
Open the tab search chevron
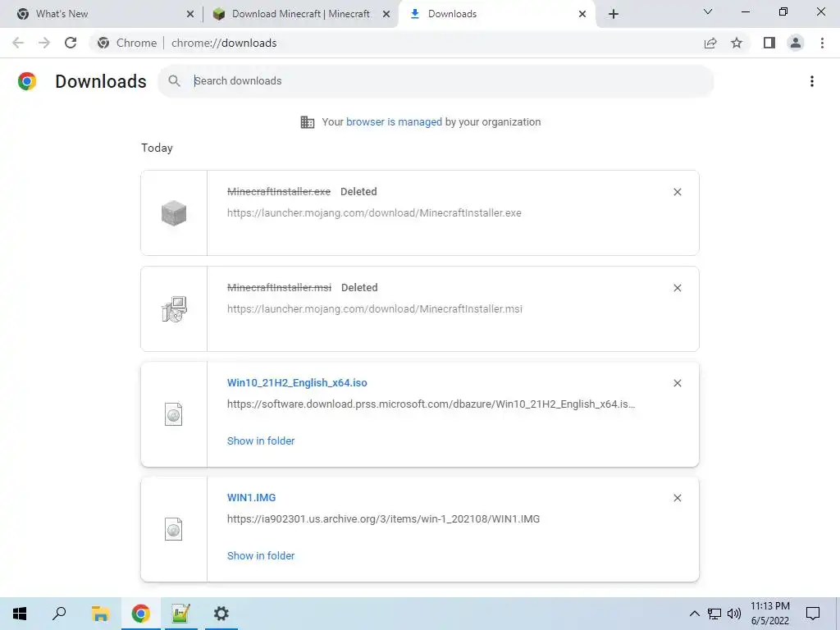click(x=708, y=11)
